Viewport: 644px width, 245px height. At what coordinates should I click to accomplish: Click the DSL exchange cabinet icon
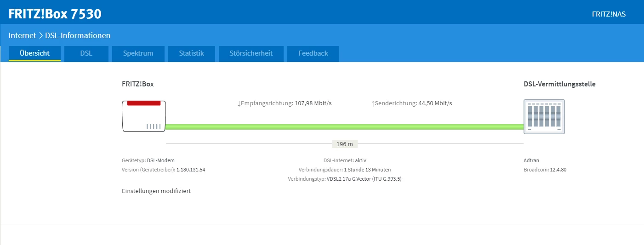pos(544,116)
